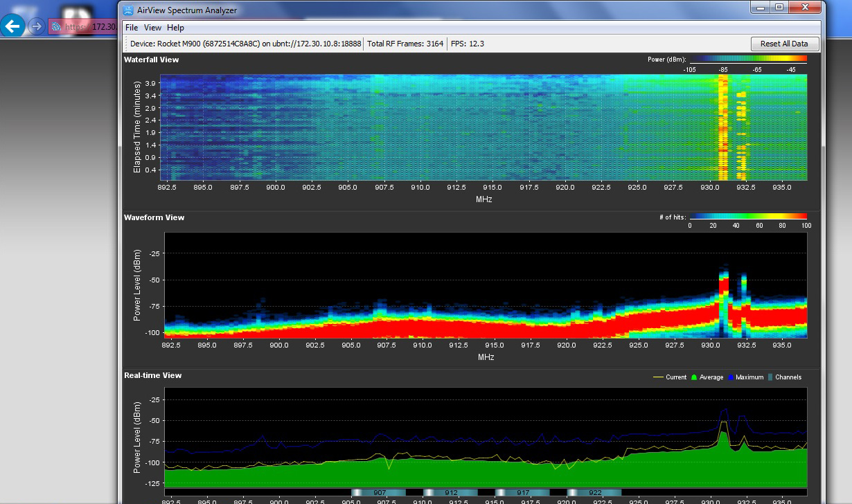Image resolution: width=852 pixels, height=504 pixels.
Task: Go back using the browser back arrow
Action: [x=12, y=26]
